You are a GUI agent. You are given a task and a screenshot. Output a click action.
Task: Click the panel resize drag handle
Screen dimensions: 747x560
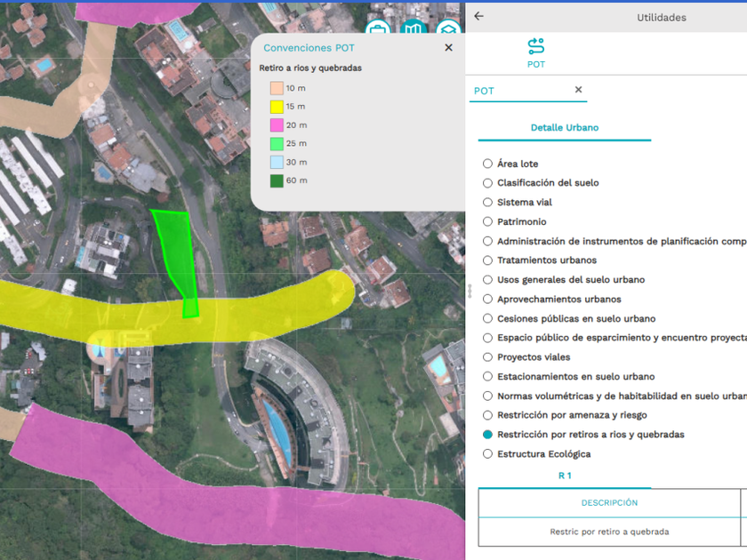470,291
